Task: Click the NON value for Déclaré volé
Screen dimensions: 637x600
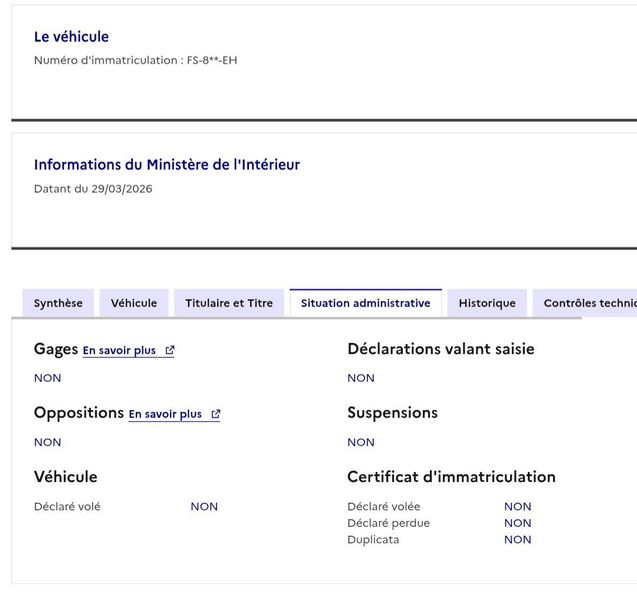Action: click(204, 507)
